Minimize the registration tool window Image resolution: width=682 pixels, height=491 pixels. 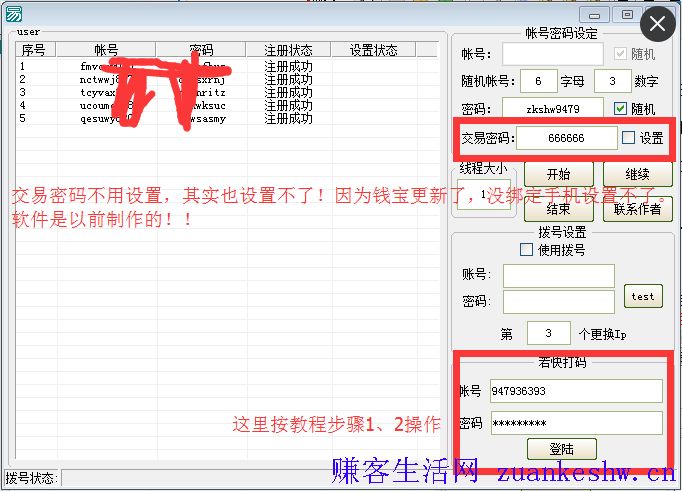click(x=594, y=15)
